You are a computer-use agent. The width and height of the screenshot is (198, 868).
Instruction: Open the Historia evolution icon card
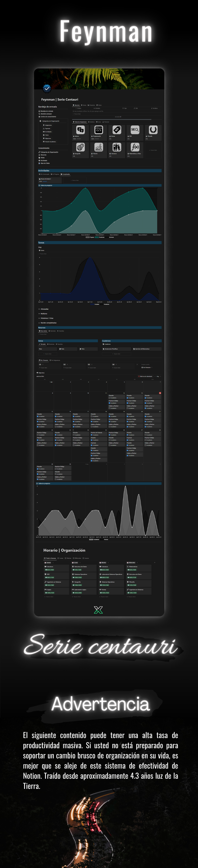[99, 147]
